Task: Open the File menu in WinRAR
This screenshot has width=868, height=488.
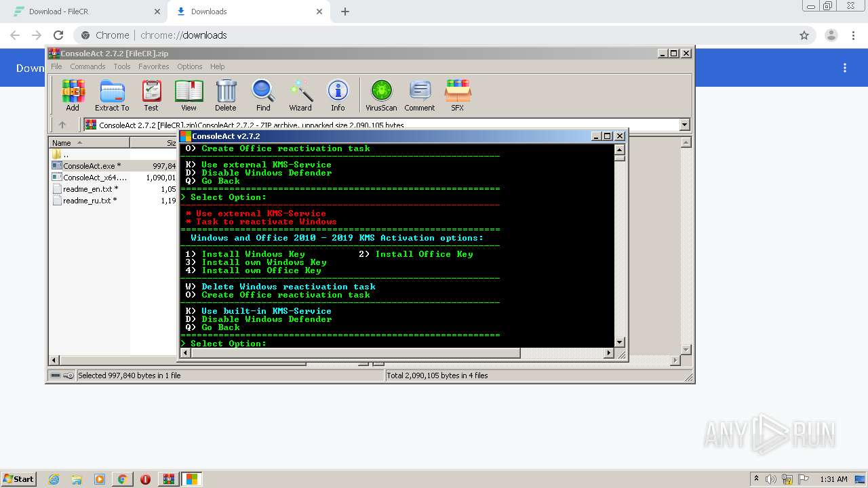Action: coord(56,66)
